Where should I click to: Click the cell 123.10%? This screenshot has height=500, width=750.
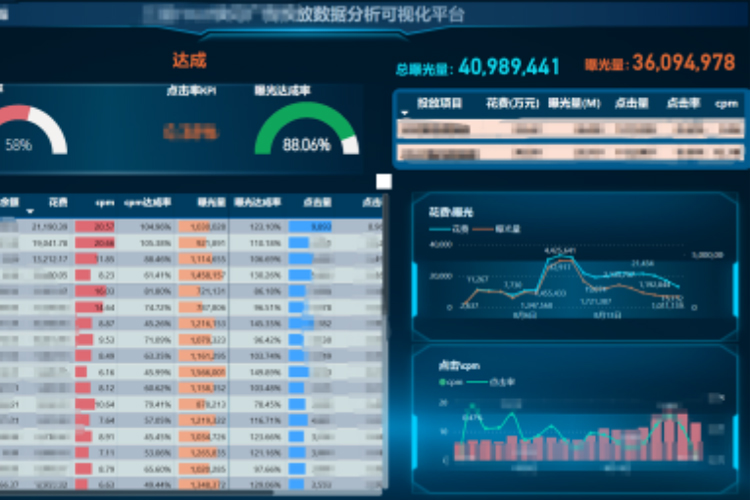[265, 227]
